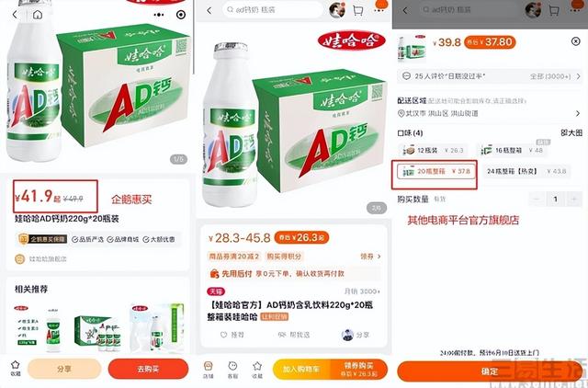Open the first related product thumbnail
The width and height of the screenshot is (588, 388).
[x=37, y=328]
